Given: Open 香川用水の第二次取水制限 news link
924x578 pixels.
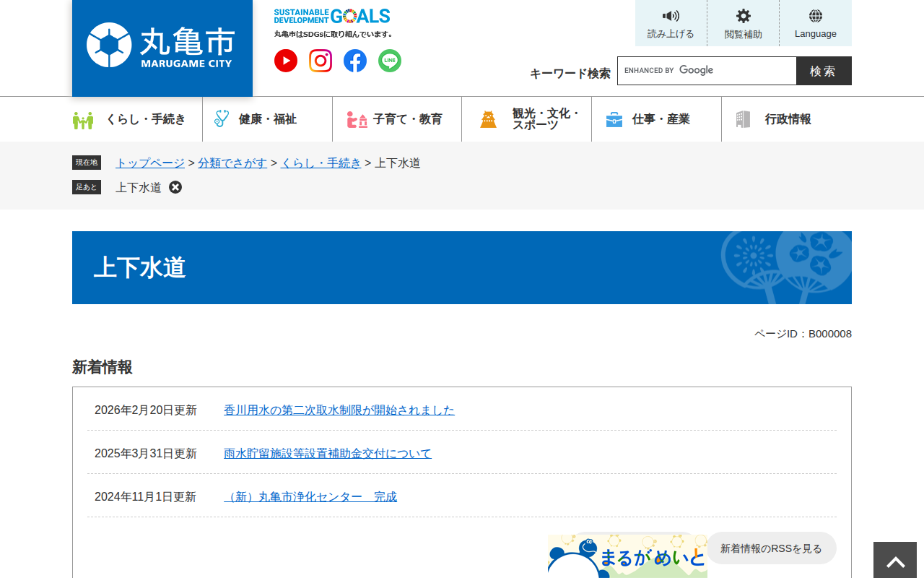Looking at the screenshot, I should (339, 410).
